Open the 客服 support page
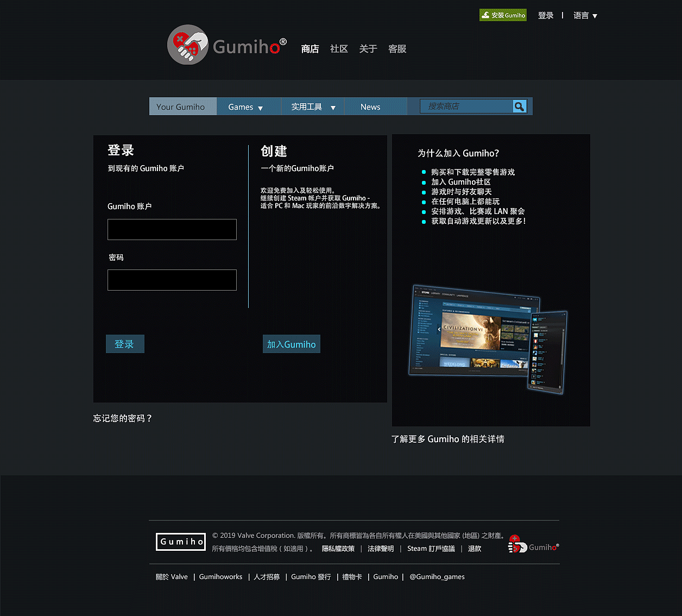The height and width of the screenshot is (616, 682). click(397, 49)
